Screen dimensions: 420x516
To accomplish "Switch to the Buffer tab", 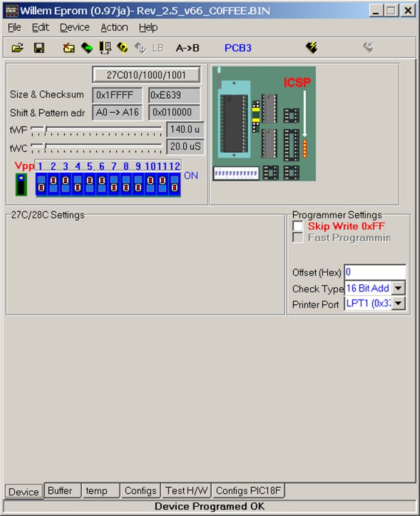I will [60, 491].
